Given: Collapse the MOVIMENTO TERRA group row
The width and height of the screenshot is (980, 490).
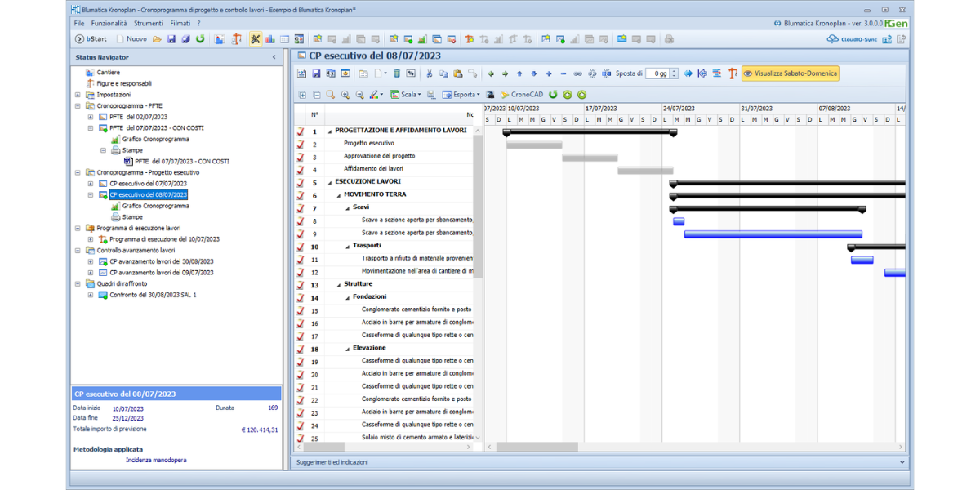Looking at the screenshot, I should click(x=339, y=195).
